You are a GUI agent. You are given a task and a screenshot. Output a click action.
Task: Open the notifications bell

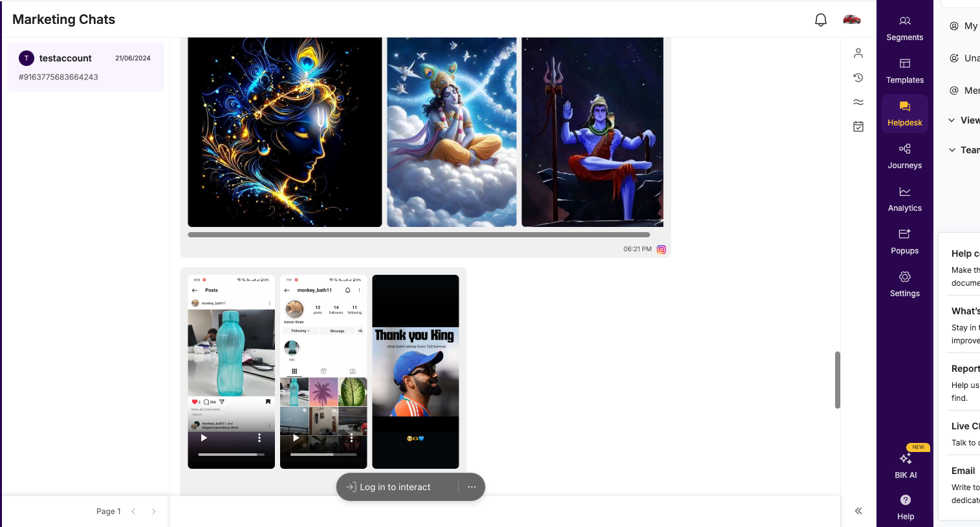820,19
